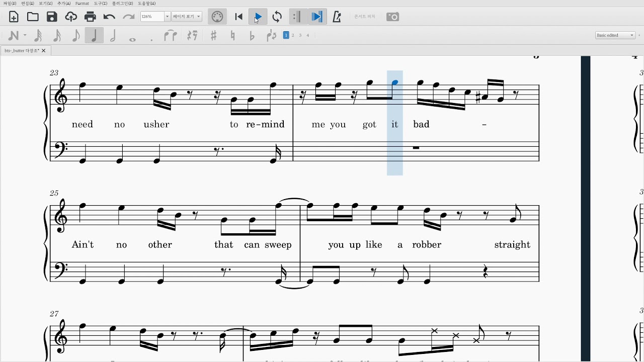This screenshot has height=362, width=644.
Task: Select lyric 'usher' in measure 23
Action: pyautogui.click(x=156, y=124)
